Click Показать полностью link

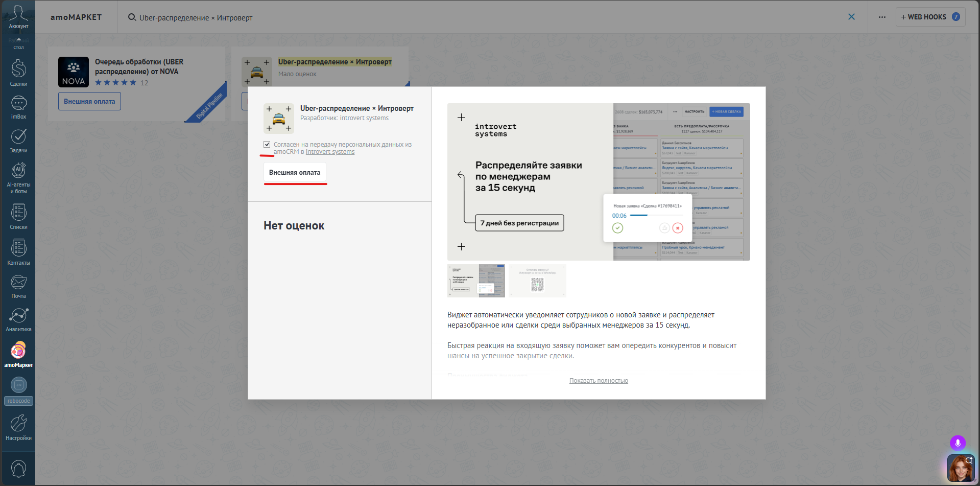599,381
